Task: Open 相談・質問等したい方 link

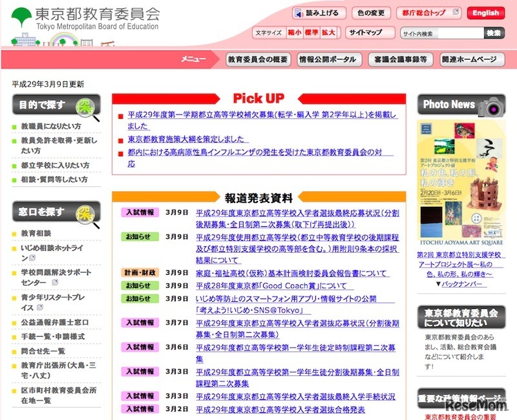Action: (54, 180)
